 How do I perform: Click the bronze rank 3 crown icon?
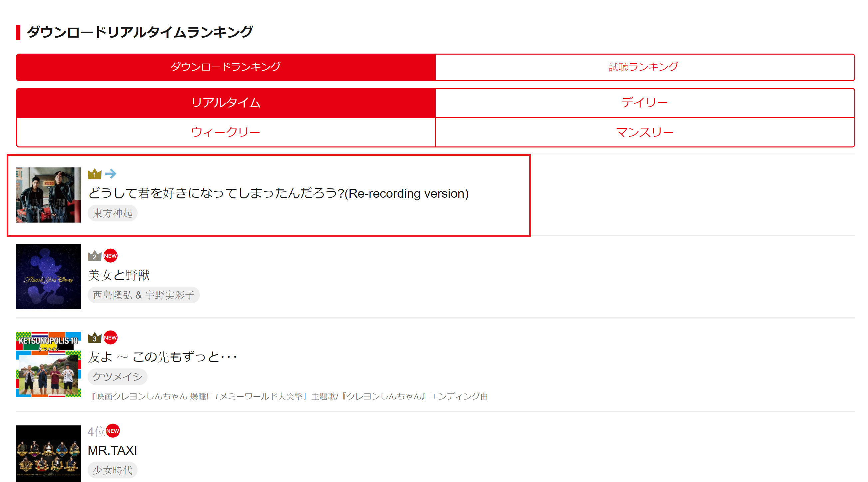(95, 338)
